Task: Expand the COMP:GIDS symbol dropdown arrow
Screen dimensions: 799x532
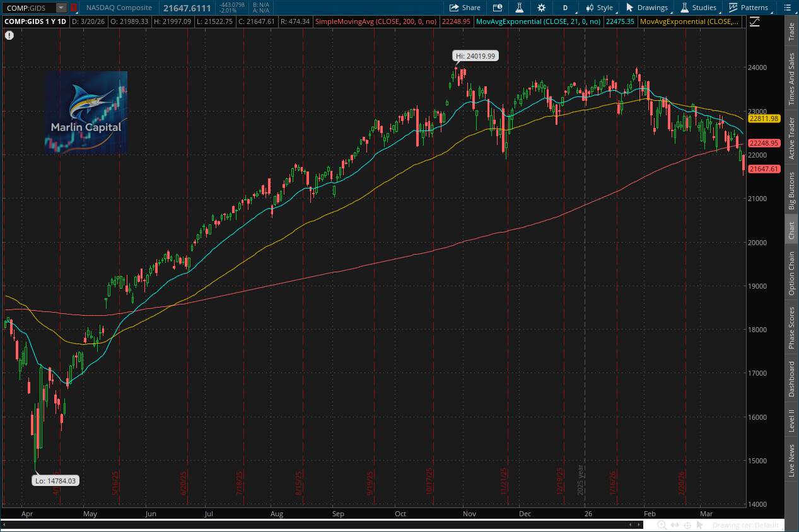Action: [x=61, y=8]
